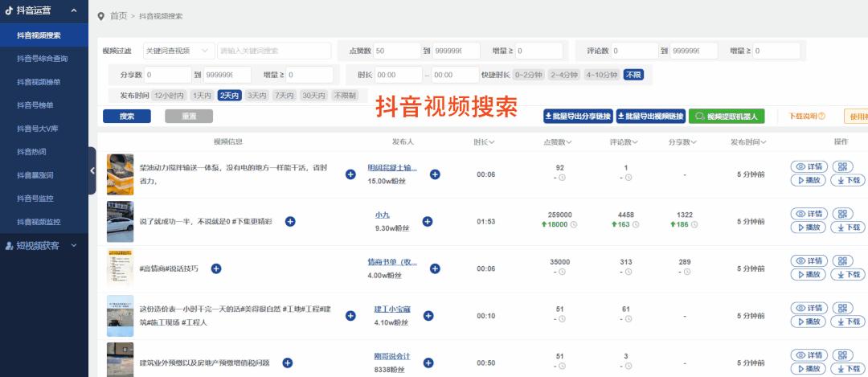
Task: Play the 小九 video
Action: (x=809, y=227)
